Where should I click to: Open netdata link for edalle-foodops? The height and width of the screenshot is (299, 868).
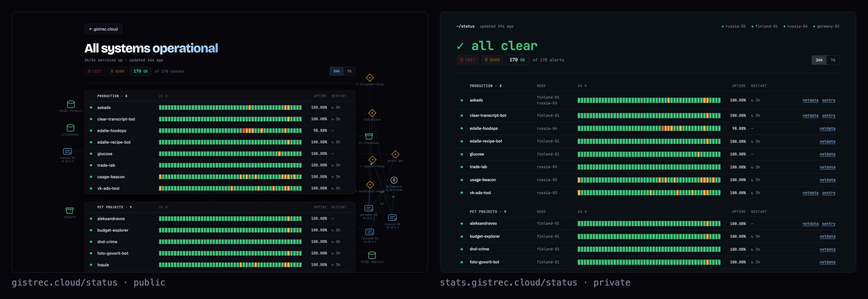tap(827, 129)
